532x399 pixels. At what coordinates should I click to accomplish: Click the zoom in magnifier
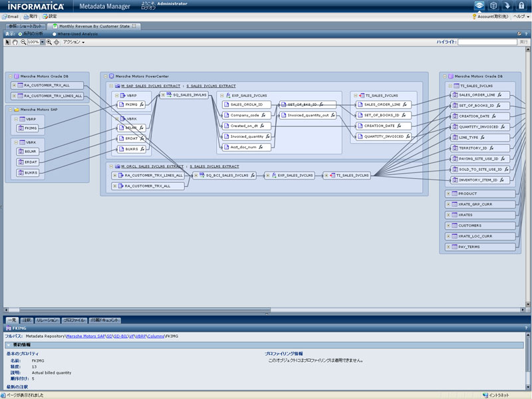49,42
